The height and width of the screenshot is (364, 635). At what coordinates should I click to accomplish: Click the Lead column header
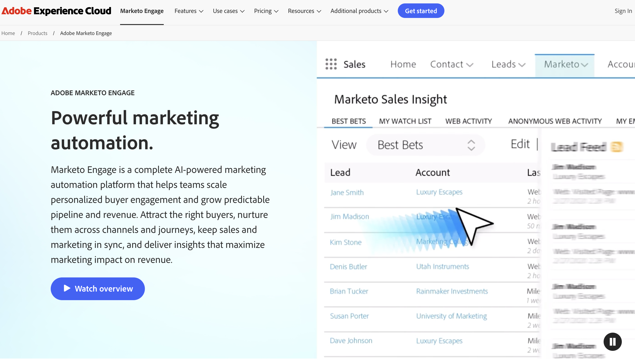340,172
